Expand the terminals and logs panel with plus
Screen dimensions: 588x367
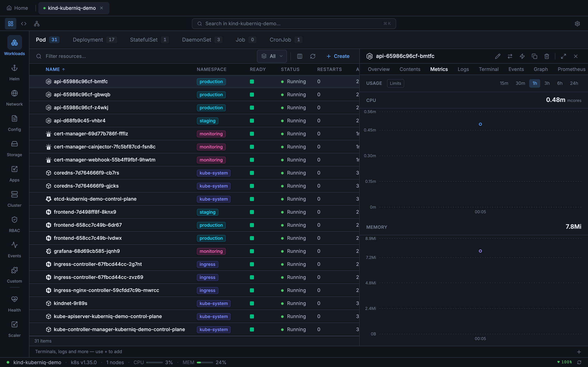pyautogui.click(x=579, y=352)
